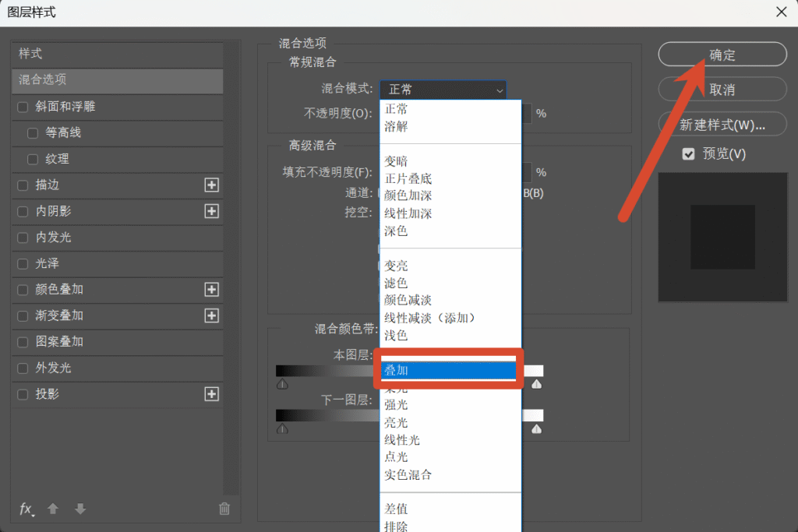Enable the 外发光 checkbox
The height and width of the screenshot is (532, 798).
pos(23,368)
